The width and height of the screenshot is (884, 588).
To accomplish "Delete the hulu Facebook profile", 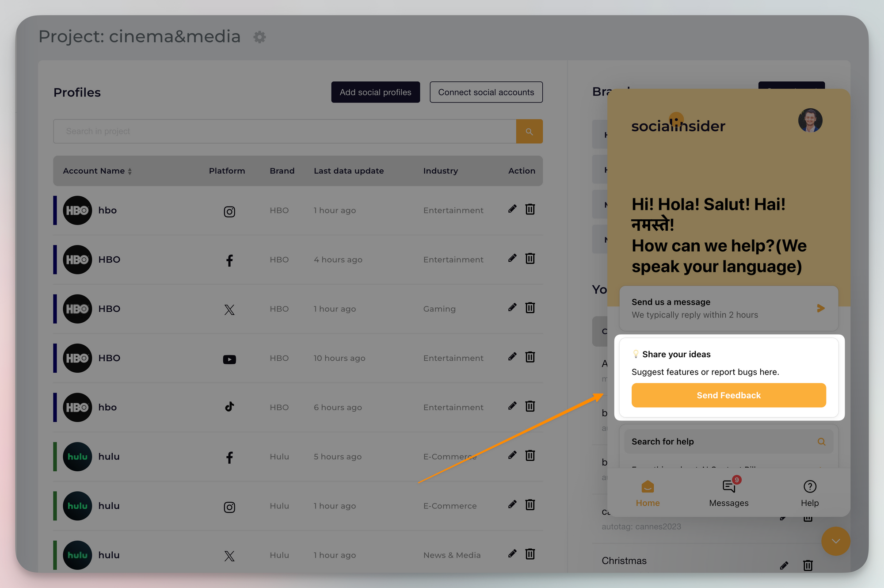I will point(530,455).
